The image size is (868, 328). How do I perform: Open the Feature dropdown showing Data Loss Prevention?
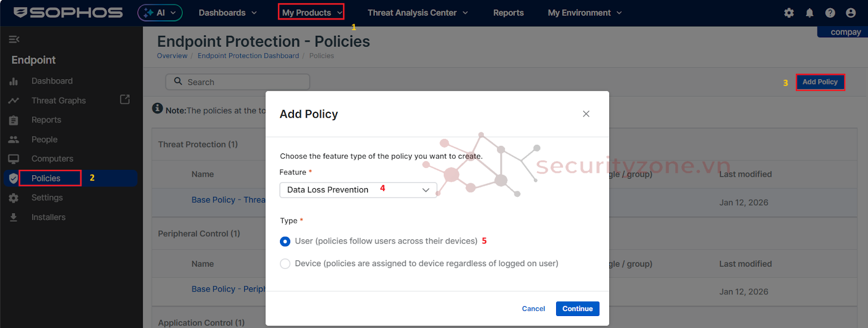click(358, 190)
